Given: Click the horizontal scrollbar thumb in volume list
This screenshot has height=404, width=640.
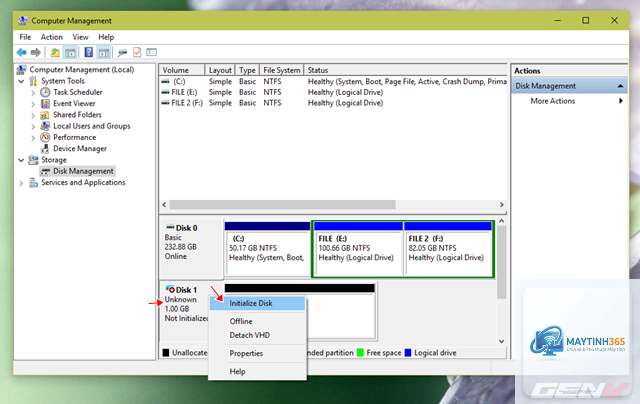Looking at the screenshot, I should 282,204.
